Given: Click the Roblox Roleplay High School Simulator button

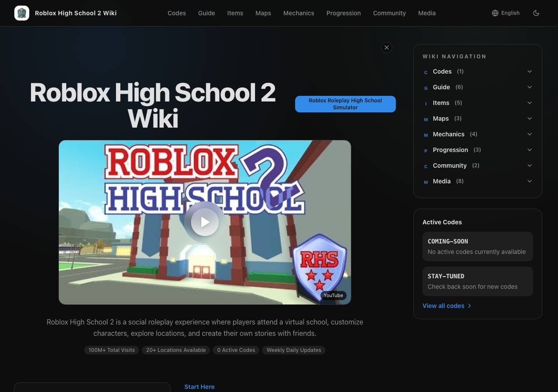Looking at the screenshot, I should 345,104.
